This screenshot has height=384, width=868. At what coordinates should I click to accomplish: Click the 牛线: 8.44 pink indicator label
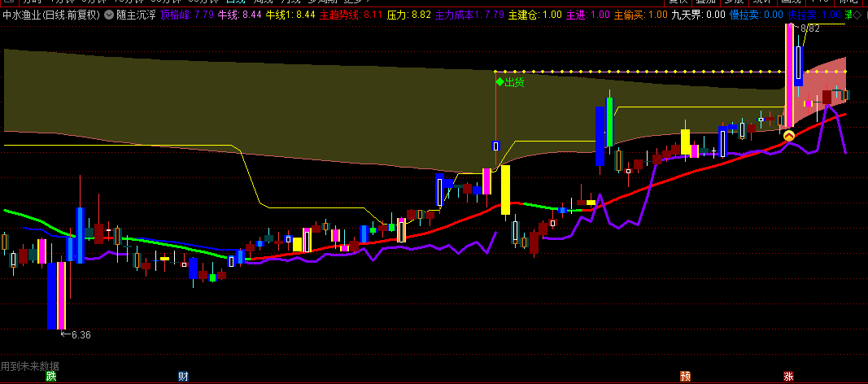pyautogui.click(x=239, y=15)
